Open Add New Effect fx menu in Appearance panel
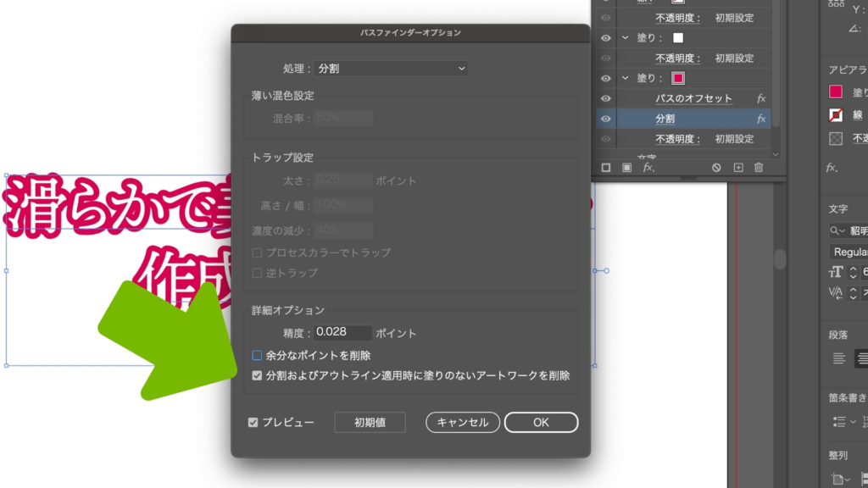Image resolution: width=868 pixels, height=488 pixels. coord(648,168)
